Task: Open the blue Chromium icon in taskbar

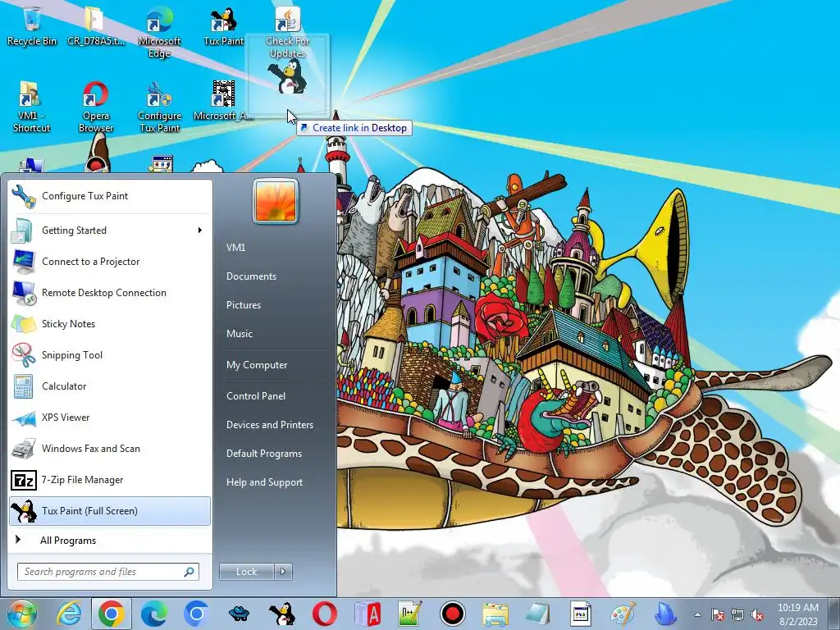Action: 196,614
